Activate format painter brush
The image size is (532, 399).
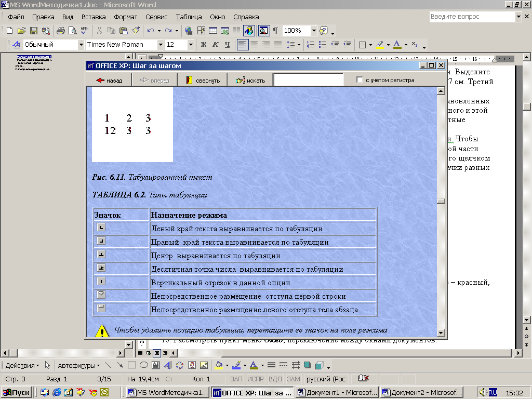(136, 31)
